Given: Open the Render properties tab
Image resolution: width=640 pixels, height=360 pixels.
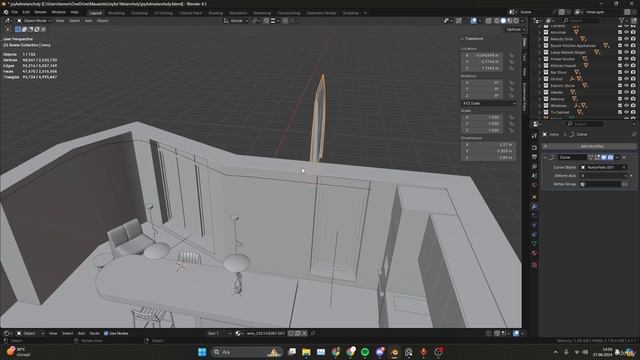Looking at the screenshot, I should [534, 147].
